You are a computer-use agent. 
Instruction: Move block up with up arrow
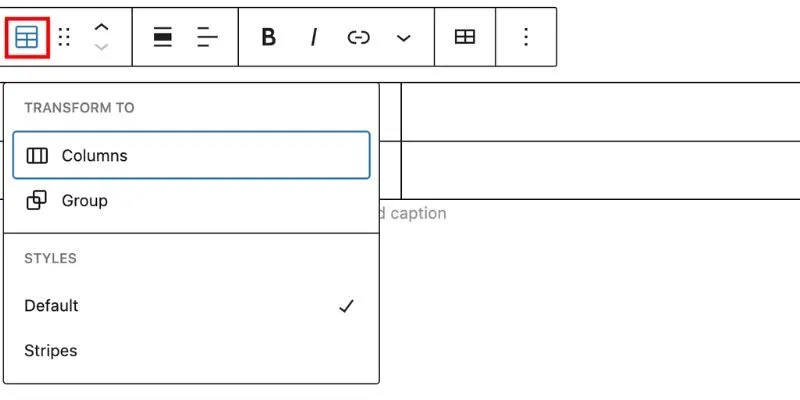102,28
